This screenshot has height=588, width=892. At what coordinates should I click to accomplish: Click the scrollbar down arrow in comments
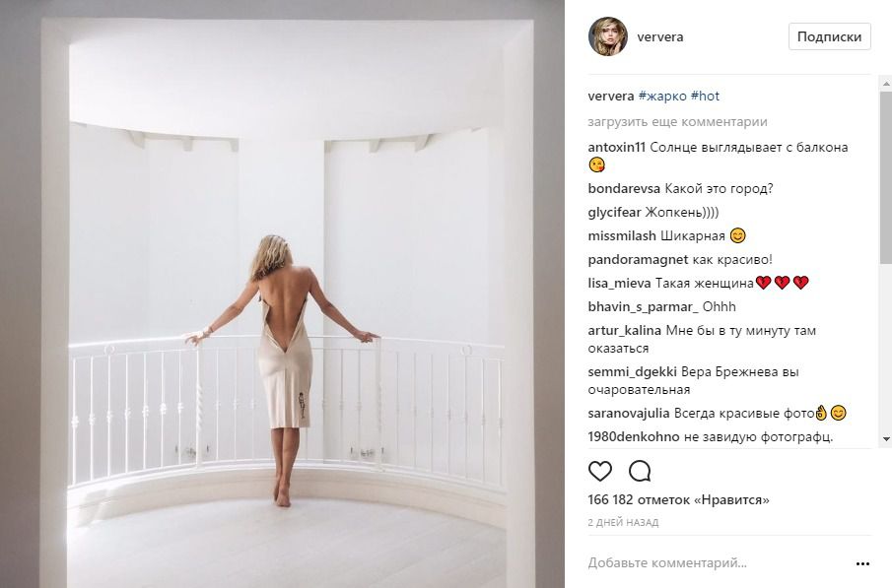pos(886,439)
